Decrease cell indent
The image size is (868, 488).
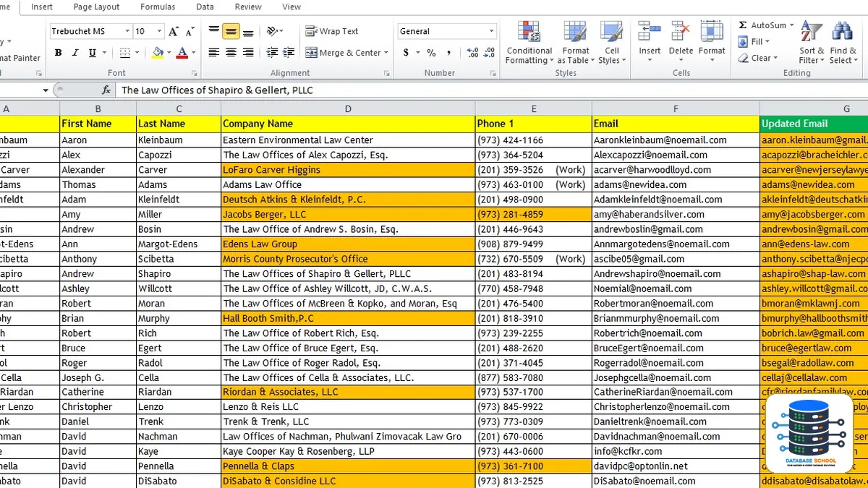pos(273,53)
